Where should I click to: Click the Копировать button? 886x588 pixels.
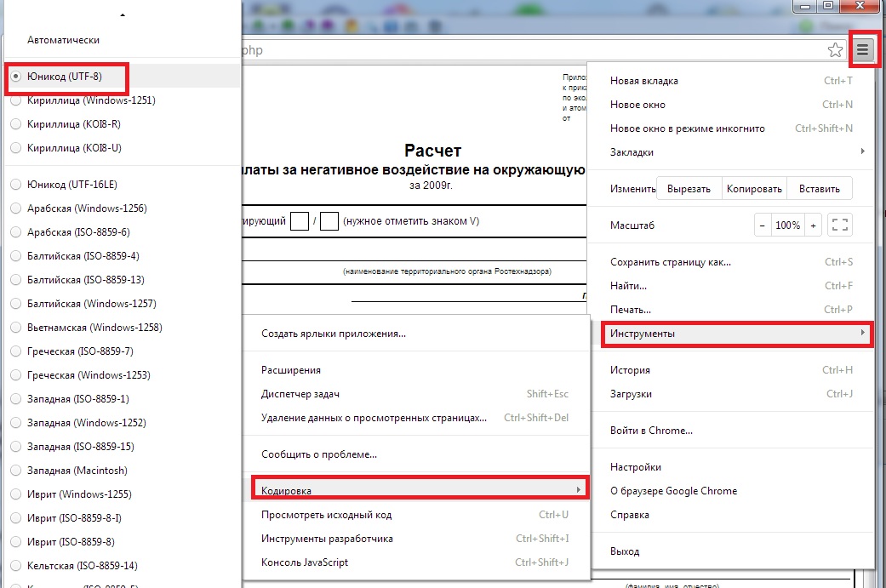click(754, 189)
